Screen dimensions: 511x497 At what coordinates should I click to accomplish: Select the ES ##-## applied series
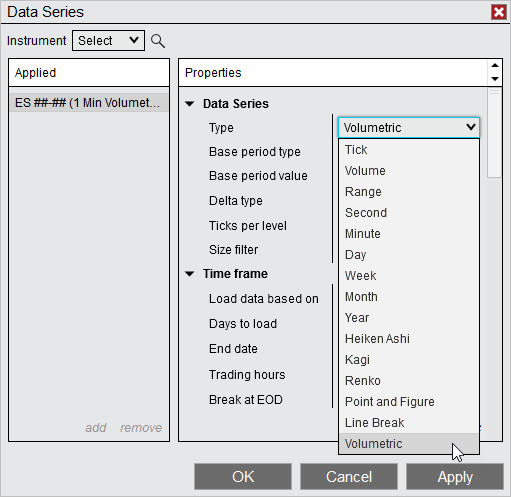pyautogui.click(x=89, y=103)
